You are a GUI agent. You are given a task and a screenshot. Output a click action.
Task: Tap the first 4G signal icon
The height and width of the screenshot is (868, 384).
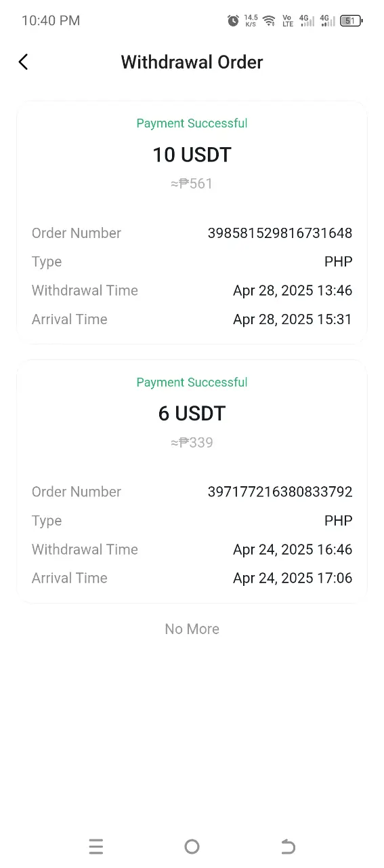click(x=307, y=21)
